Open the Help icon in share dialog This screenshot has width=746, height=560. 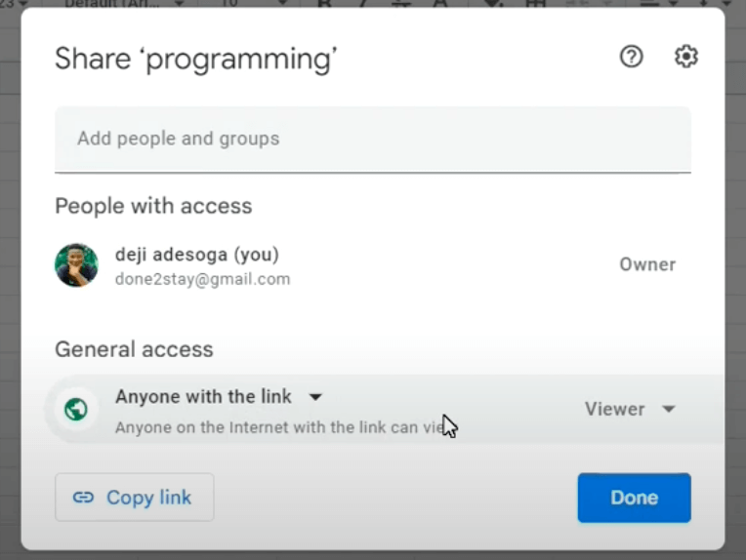pyautogui.click(x=632, y=58)
